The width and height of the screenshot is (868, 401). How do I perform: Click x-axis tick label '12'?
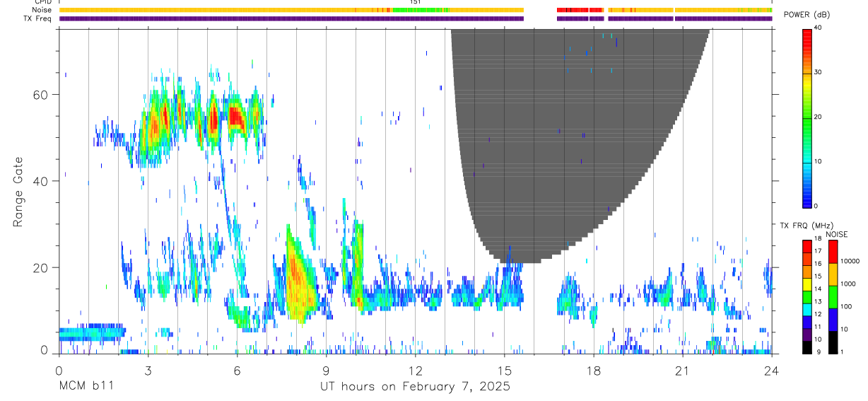415,371
